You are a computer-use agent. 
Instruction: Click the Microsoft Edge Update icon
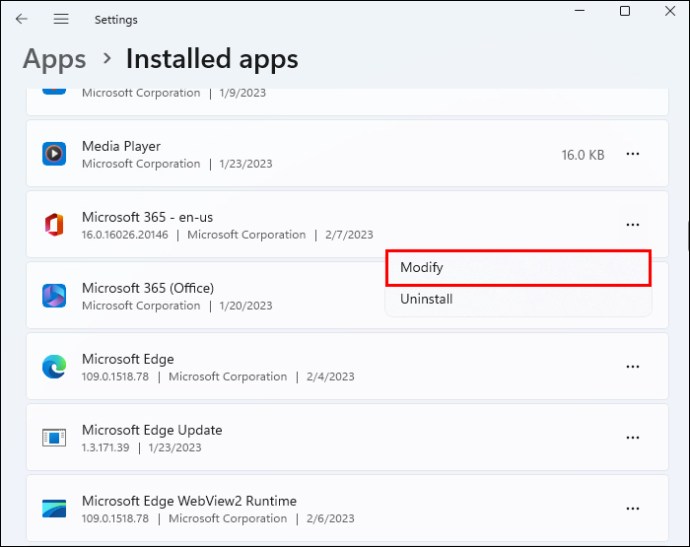coord(54,438)
